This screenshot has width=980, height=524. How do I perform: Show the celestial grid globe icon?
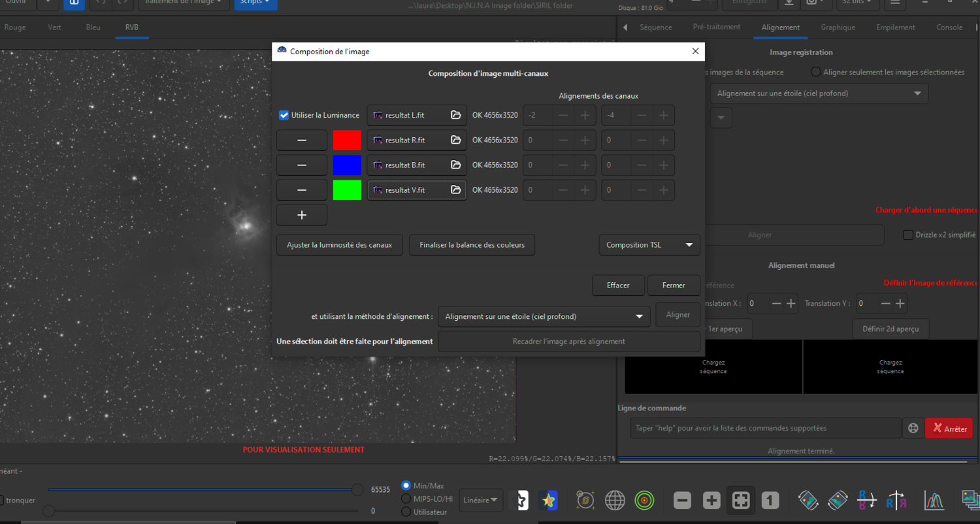[x=615, y=500]
